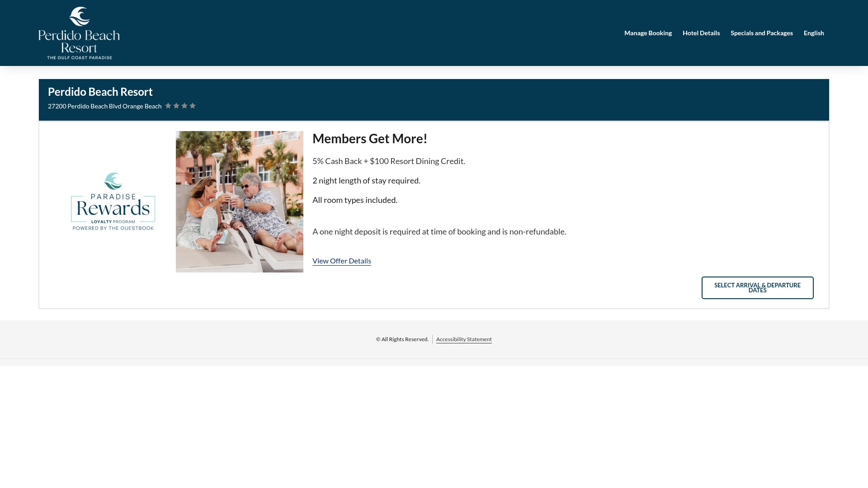The width and height of the screenshot is (868, 488).
Task: Click the address 27200 Perdido Beach Blvd
Action: [104, 106]
